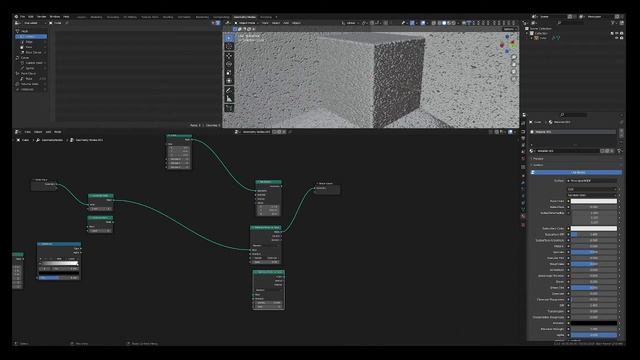
Task: Open node editor Add menu
Action: point(48,132)
